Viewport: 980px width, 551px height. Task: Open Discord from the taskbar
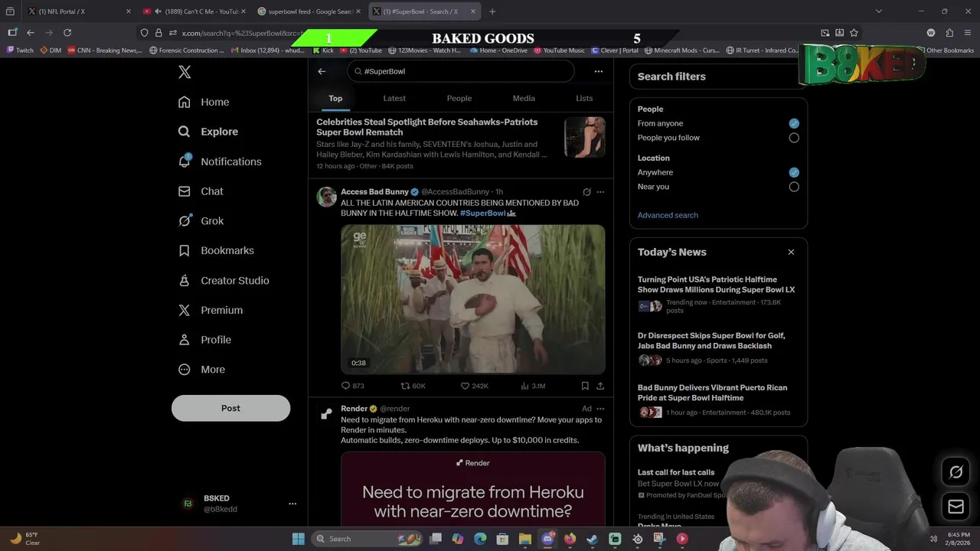coord(547,539)
